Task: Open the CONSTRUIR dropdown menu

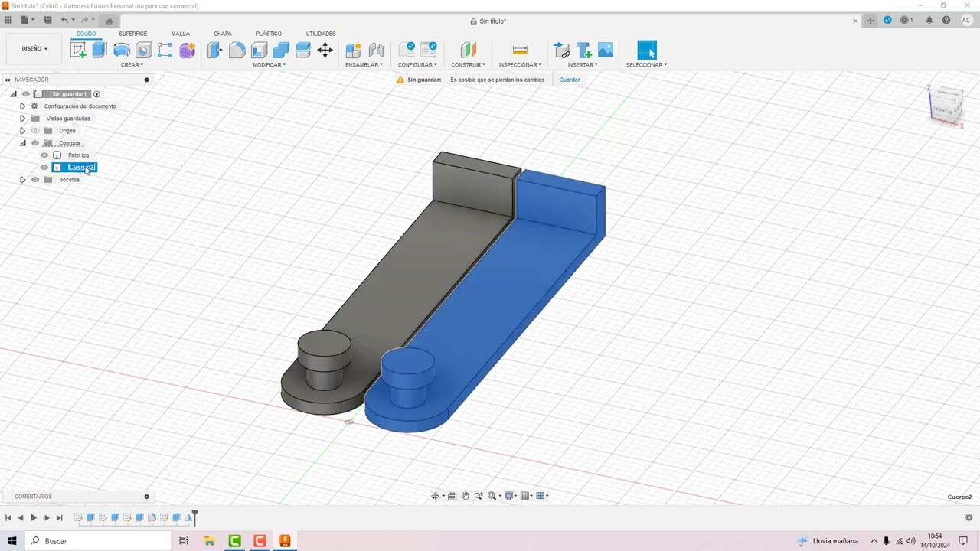Action: point(468,65)
